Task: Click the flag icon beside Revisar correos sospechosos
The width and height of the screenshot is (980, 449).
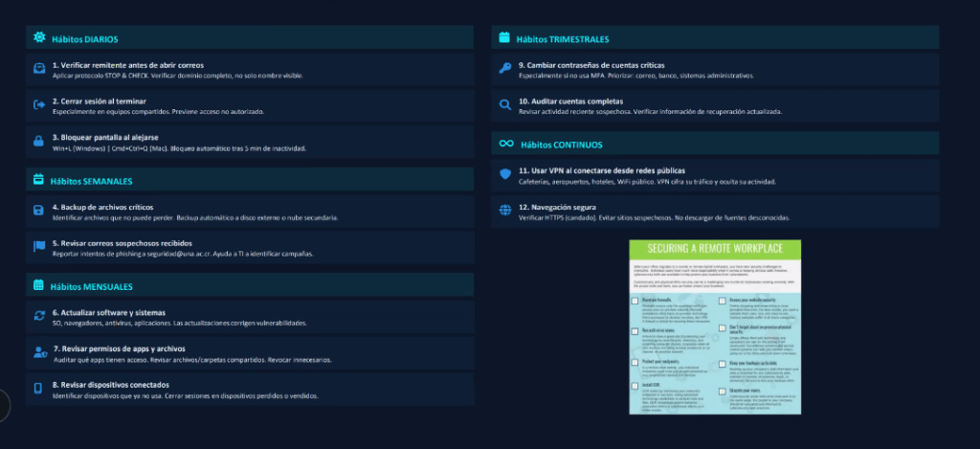Action: tap(39, 247)
